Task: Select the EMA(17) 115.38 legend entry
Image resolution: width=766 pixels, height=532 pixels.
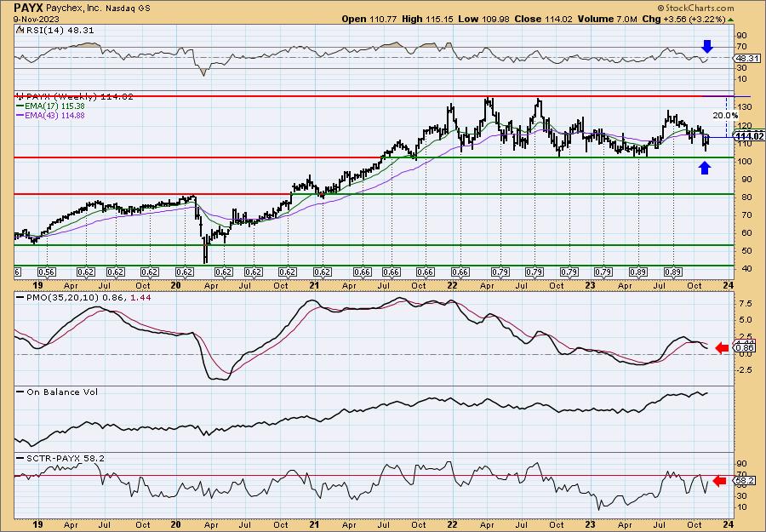Action: [54, 106]
